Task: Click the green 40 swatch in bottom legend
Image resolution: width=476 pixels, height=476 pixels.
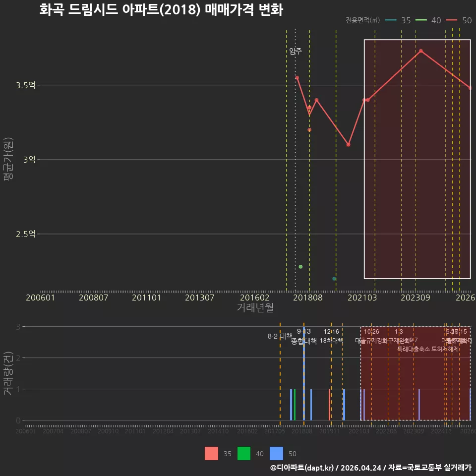Action: click(x=244, y=454)
